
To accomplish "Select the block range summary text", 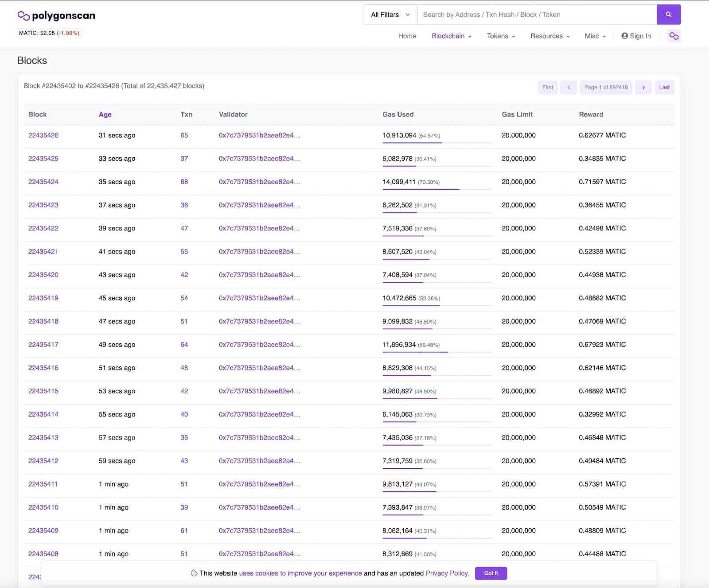I will pyautogui.click(x=114, y=86).
